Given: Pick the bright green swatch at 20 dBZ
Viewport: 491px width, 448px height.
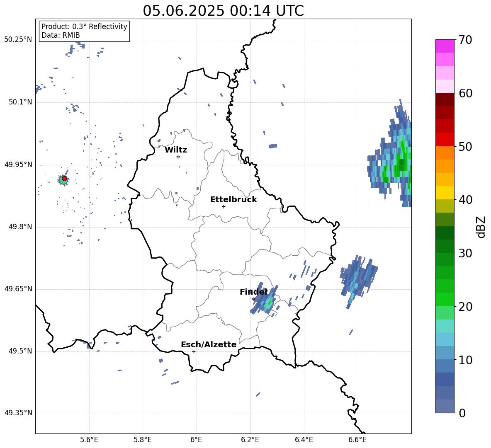Looking at the screenshot, I should coord(445,300).
